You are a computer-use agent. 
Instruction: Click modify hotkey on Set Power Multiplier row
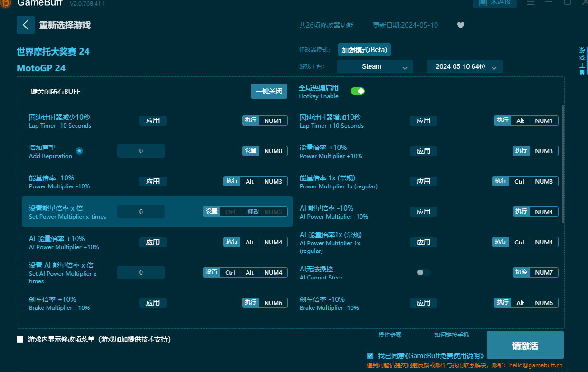[254, 212]
